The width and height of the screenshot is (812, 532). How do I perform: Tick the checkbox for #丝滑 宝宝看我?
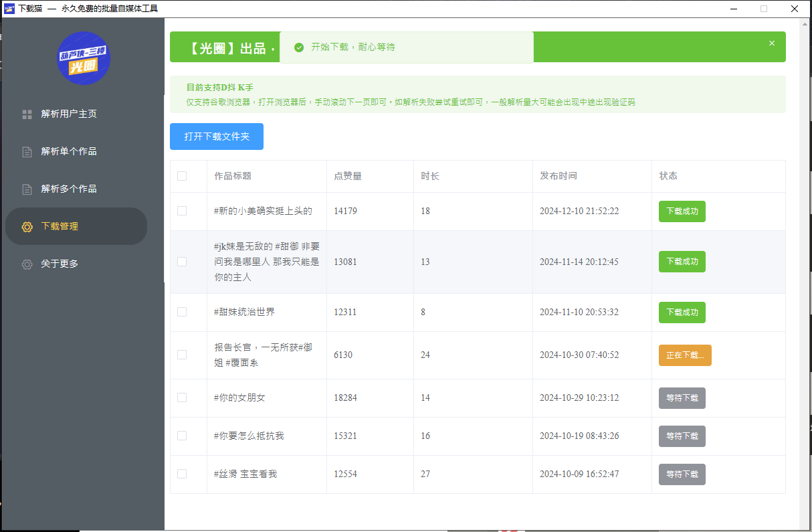tap(182, 474)
